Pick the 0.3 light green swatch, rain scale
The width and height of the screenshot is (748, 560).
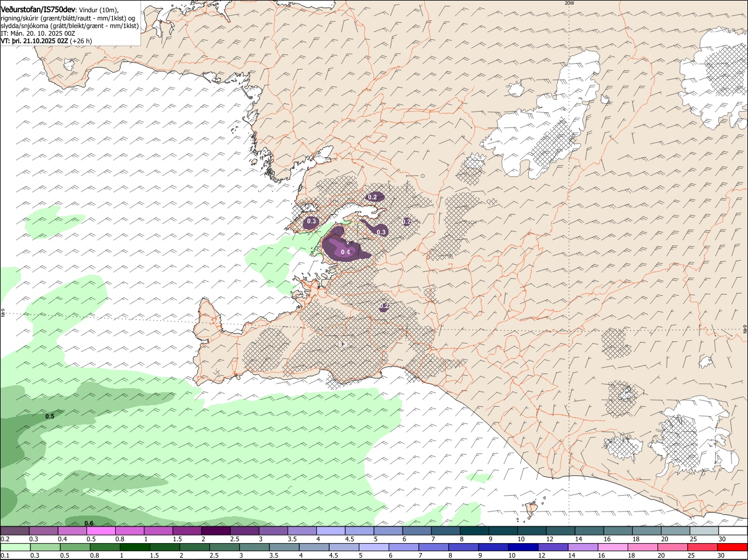(46, 547)
